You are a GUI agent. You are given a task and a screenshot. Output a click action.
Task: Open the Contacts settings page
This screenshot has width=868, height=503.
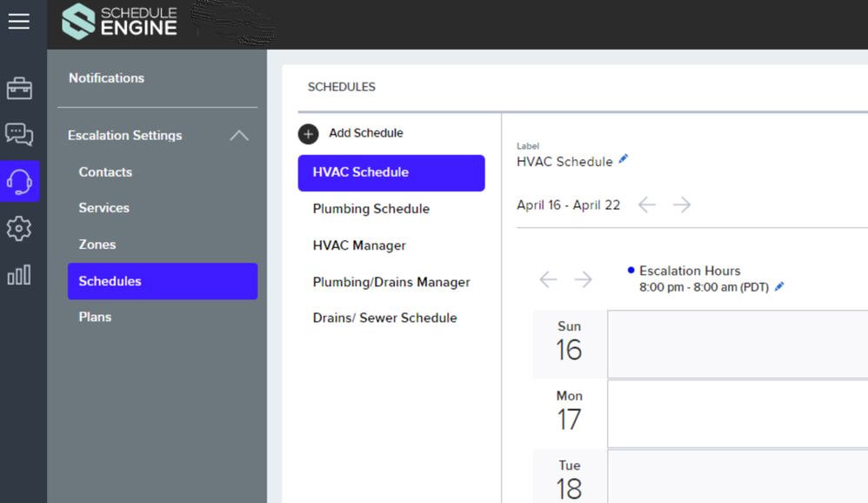coord(105,171)
